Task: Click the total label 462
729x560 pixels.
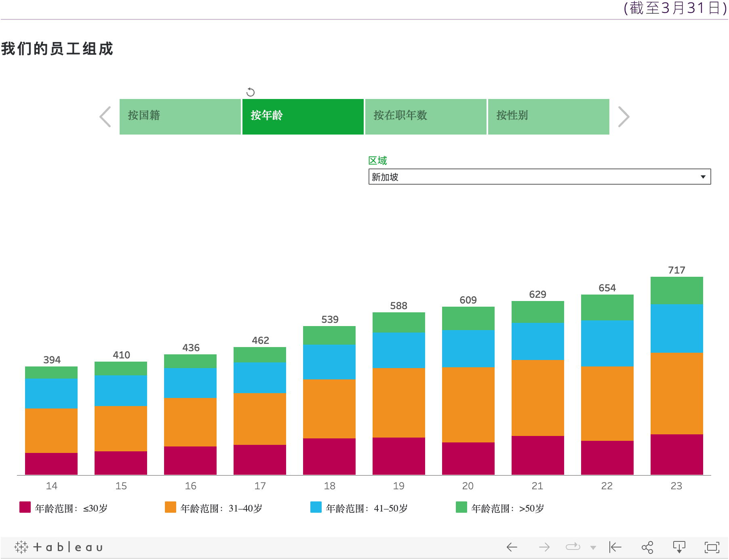Action: point(261,340)
